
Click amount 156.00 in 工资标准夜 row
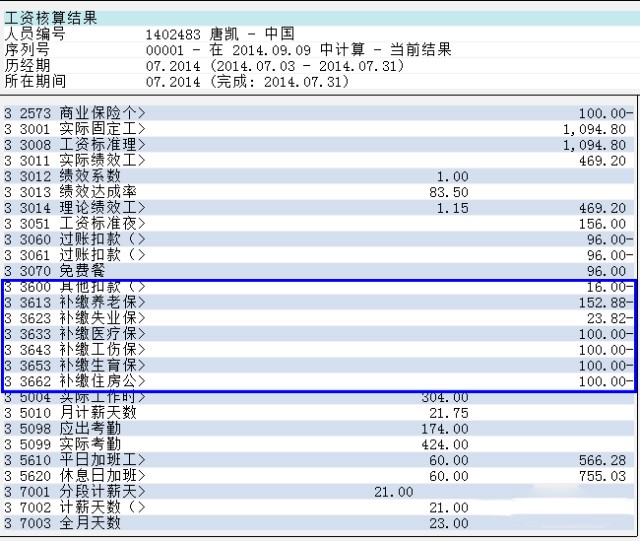tap(604, 224)
